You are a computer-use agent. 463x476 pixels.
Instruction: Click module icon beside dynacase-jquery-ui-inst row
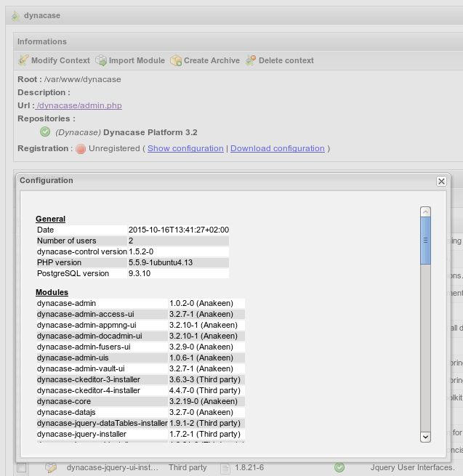(51, 467)
